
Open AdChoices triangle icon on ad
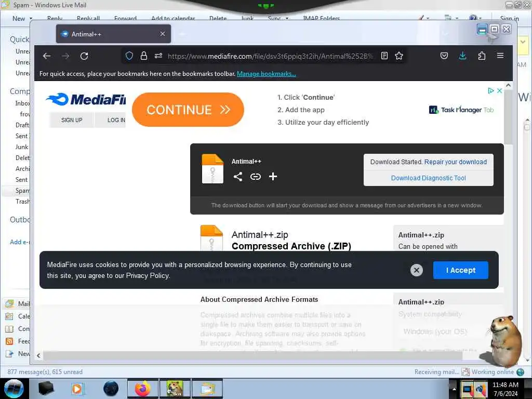pos(490,90)
